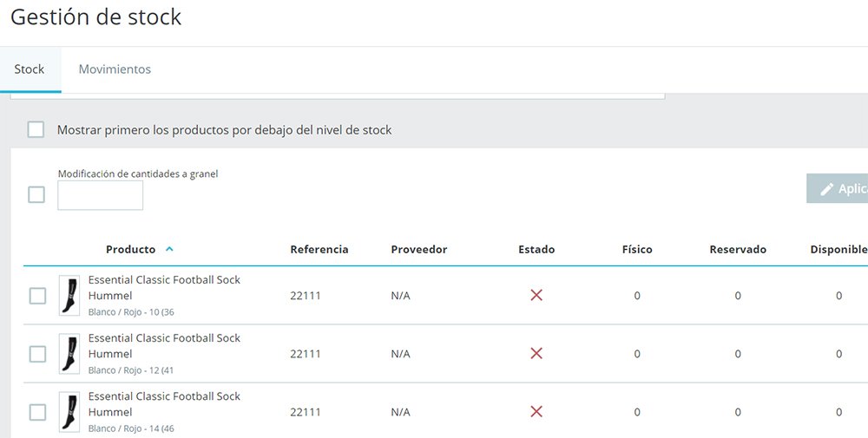Sort the table by the Producto column

[x=130, y=250]
